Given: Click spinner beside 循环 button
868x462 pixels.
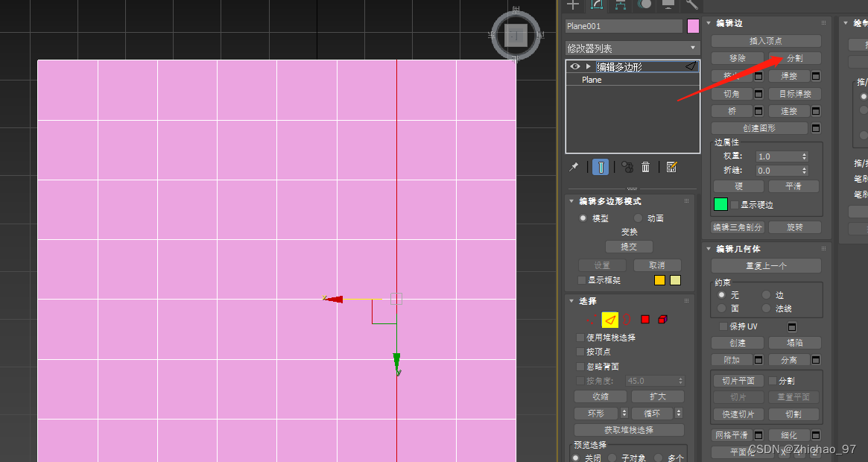Looking at the screenshot, I should point(679,414).
